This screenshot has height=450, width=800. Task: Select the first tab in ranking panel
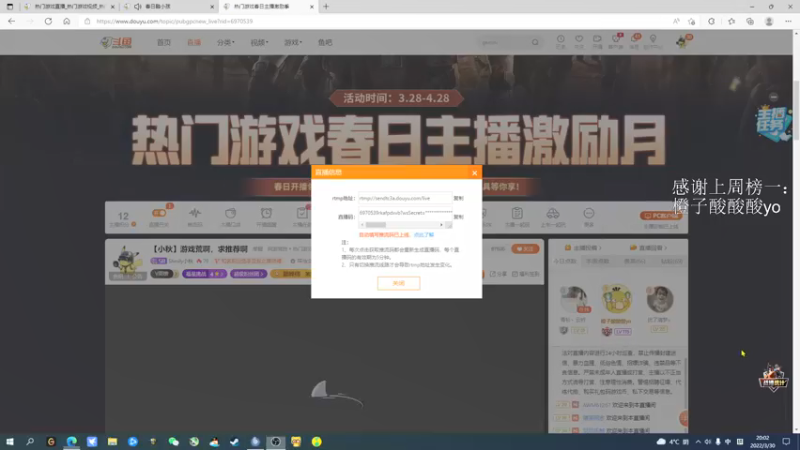[565, 261]
